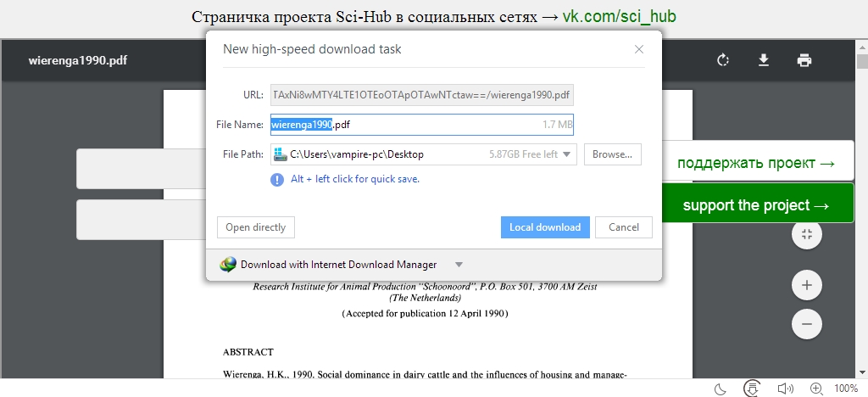The width and height of the screenshot is (868, 397).
Task: Click the blue info icon beside quick save tip
Action: (277, 179)
